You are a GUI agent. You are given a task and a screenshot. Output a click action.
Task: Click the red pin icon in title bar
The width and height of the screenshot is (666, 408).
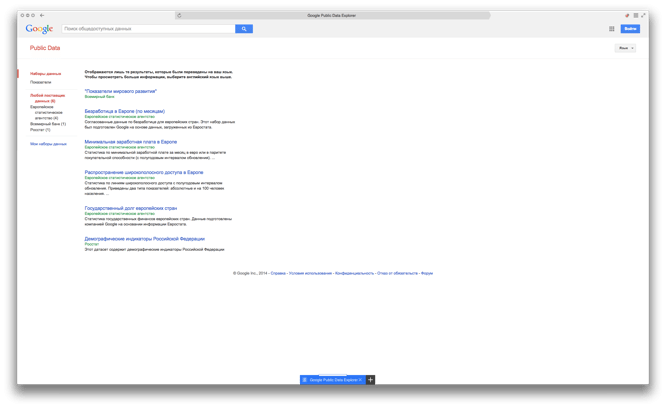pyautogui.click(x=627, y=15)
